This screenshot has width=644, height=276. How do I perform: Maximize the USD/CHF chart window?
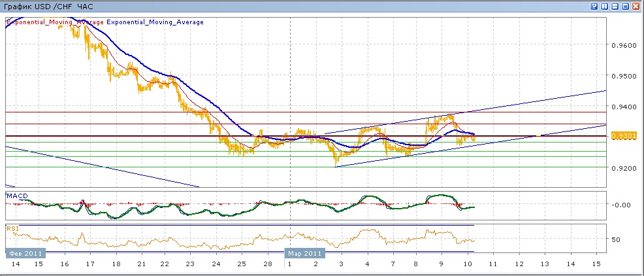[x=626, y=6]
